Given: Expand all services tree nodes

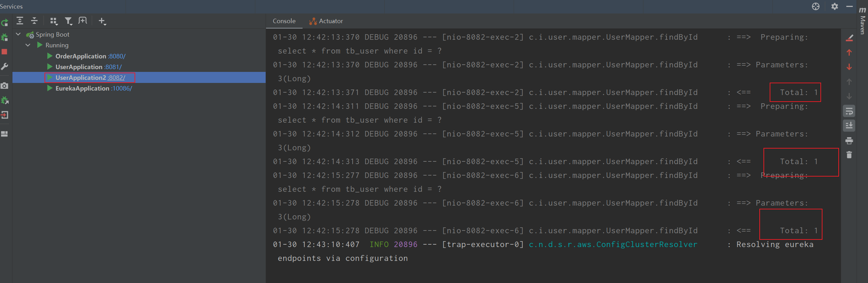Looking at the screenshot, I should (20, 21).
